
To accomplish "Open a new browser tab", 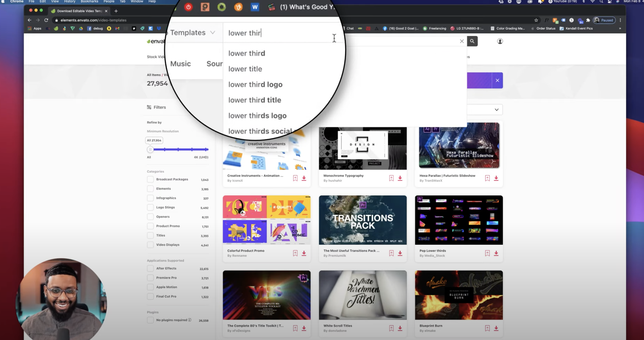I will coord(116,11).
